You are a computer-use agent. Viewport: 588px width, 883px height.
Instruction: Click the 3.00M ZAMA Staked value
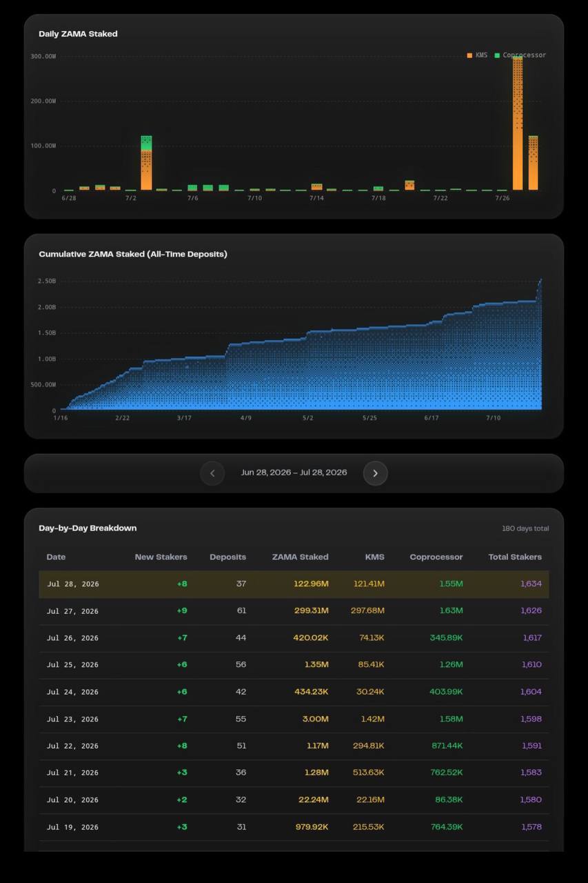click(x=316, y=719)
